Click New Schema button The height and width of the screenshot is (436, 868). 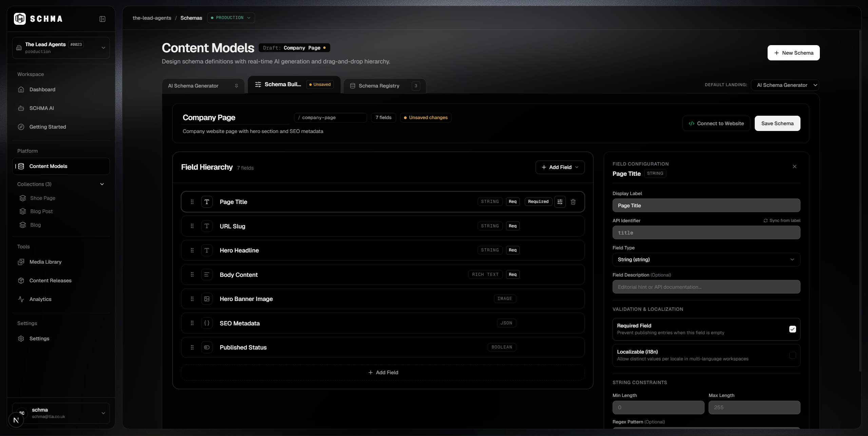point(793,53)
